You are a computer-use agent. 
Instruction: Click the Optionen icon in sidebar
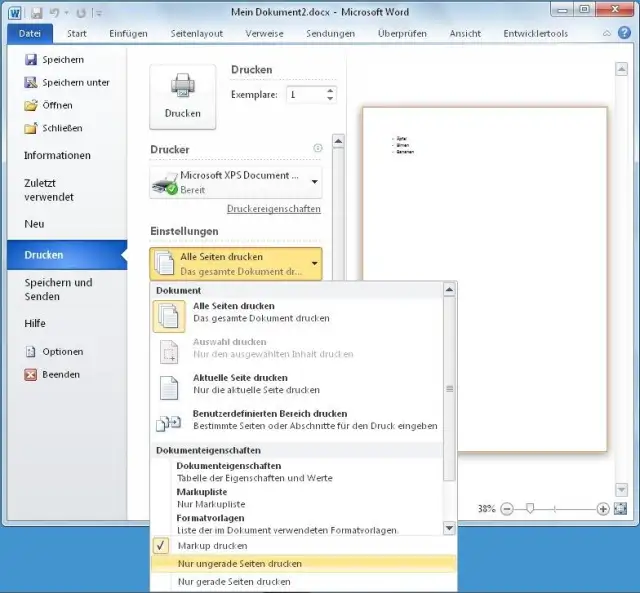[31, 352]
